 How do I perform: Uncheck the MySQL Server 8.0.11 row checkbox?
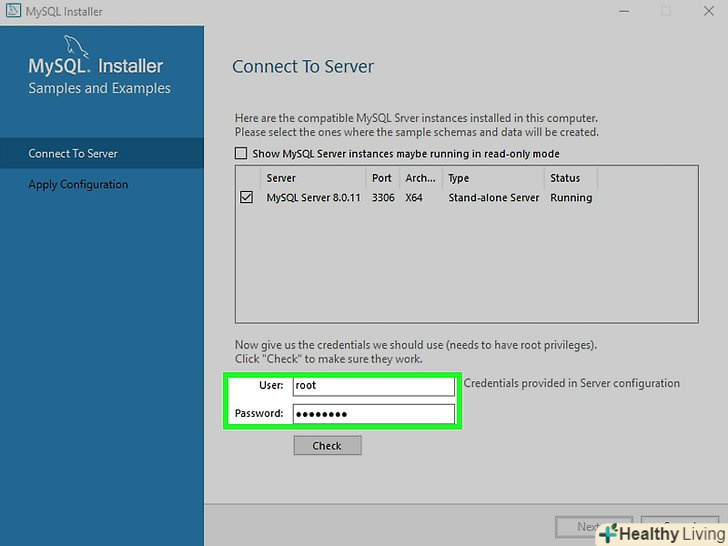tap(247, 197)
